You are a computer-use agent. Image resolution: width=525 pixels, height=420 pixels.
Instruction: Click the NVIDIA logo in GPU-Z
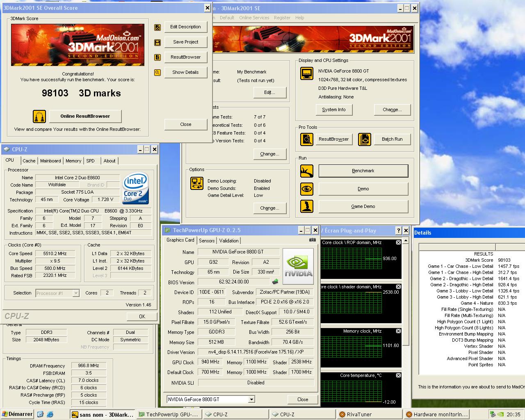click(x=299, y=267)
